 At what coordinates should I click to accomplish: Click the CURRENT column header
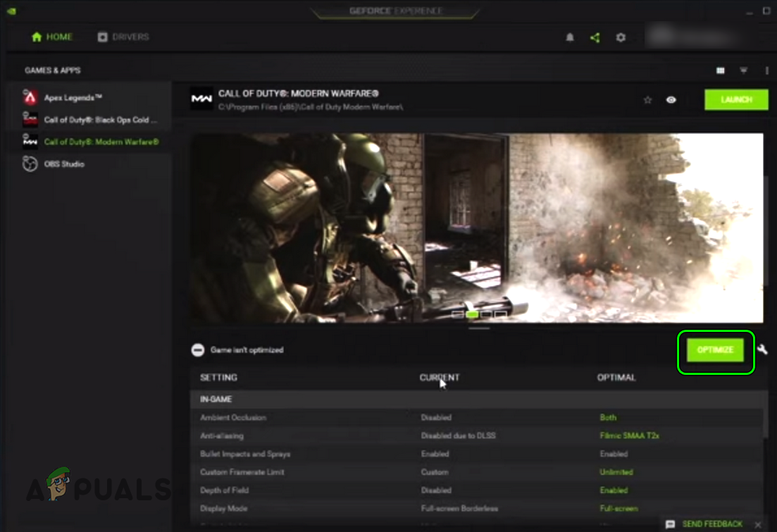[x=440, y=377]
